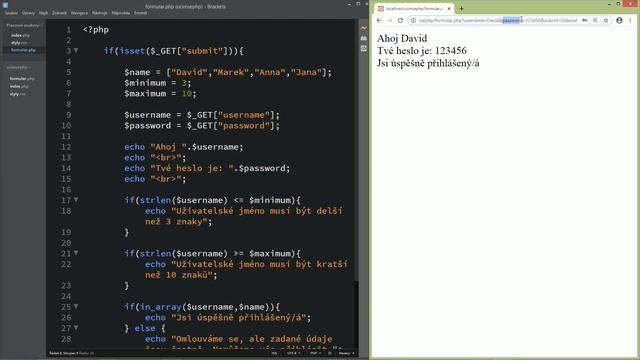The width and height of the screenshot is (640, 360).
Task: Open the browser profile avatar
Action: pos(619,20)
